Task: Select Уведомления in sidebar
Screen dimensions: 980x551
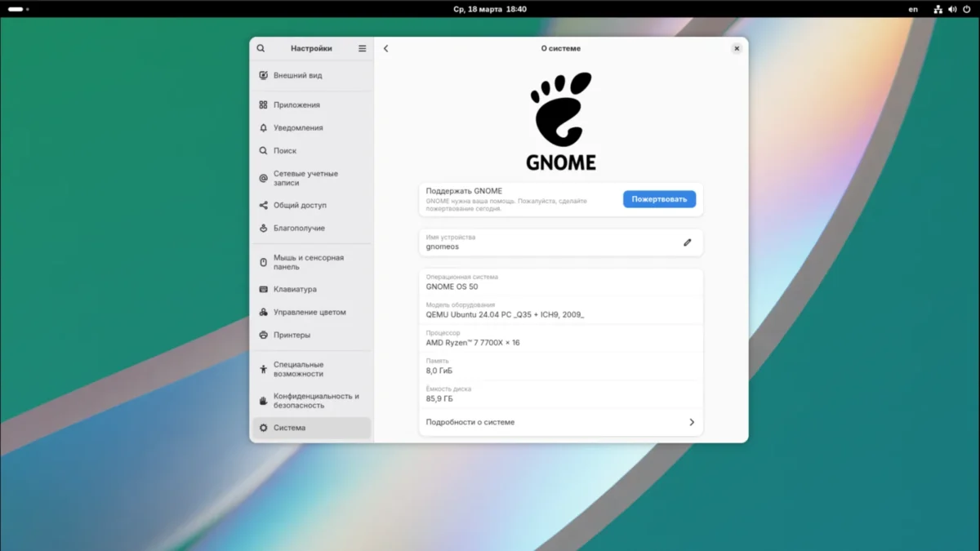Action: [x=311, y=127]
